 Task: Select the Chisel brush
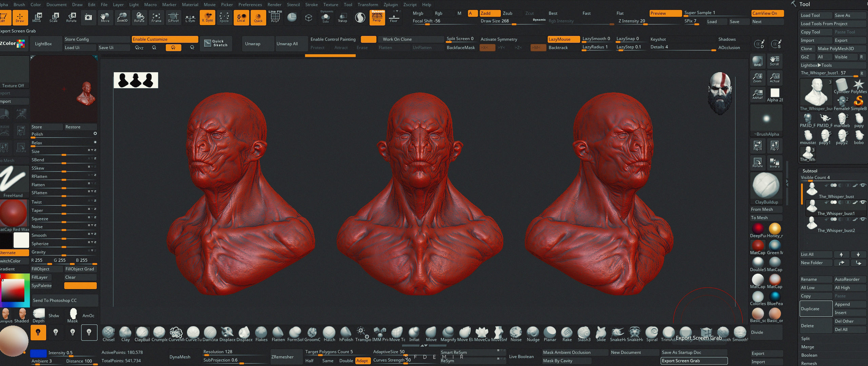(108, 334)
